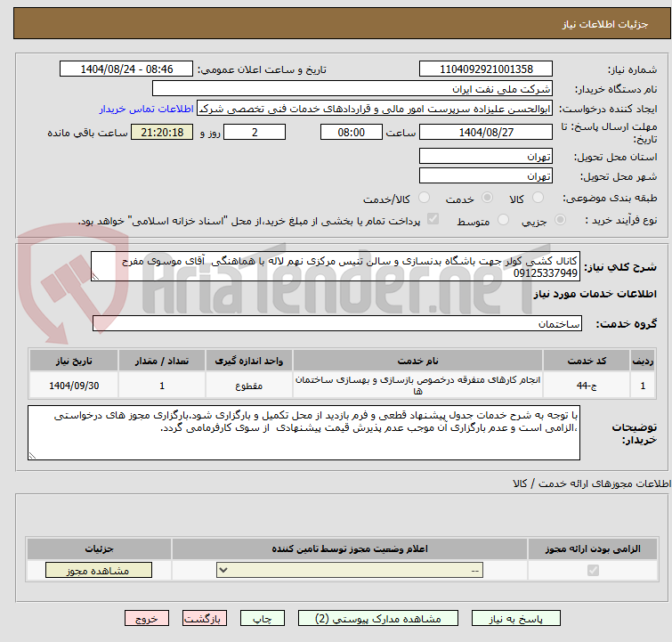Toggle the اسناد خزانه اسلامی payment checkbox
This screenshot has height=642, width=672.
click(x=433, y=220)
